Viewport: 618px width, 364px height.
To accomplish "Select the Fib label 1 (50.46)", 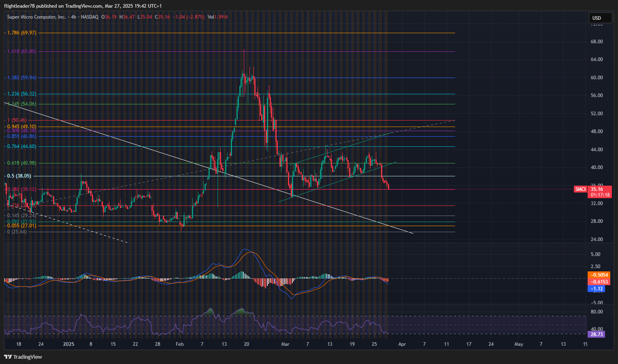I will point(17,120).
